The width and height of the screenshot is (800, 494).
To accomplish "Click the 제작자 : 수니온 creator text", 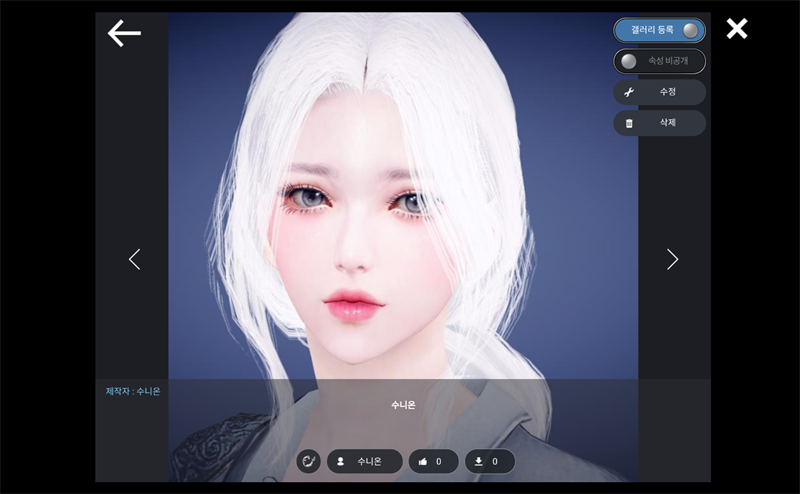I will click(x=133, y=391).
